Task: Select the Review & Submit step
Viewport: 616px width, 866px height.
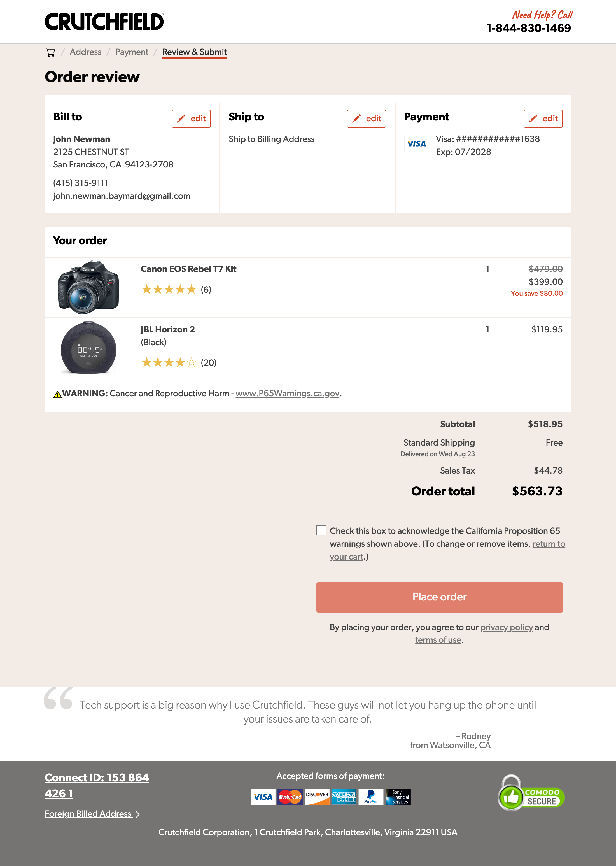Action: 194,52
